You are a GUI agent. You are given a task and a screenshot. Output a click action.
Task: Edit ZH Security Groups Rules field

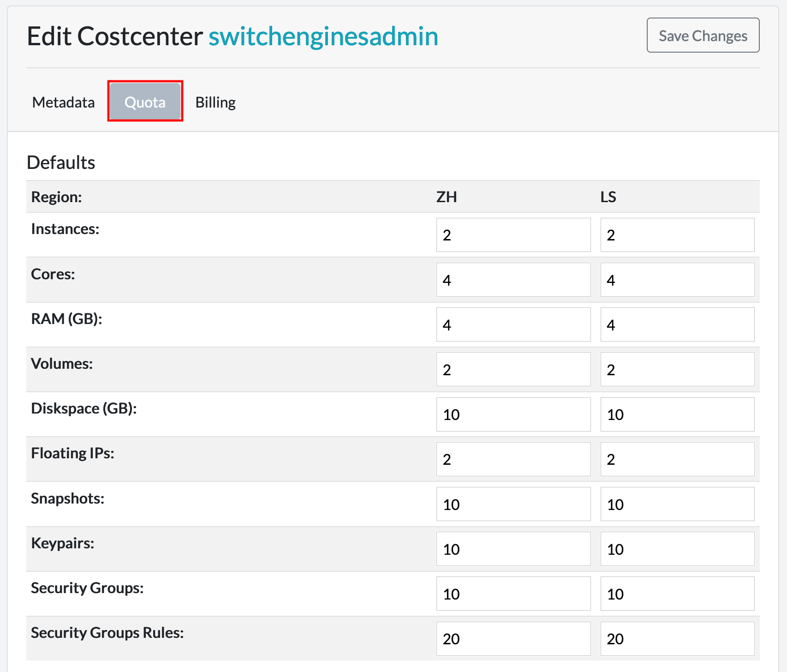click(513, 639)
